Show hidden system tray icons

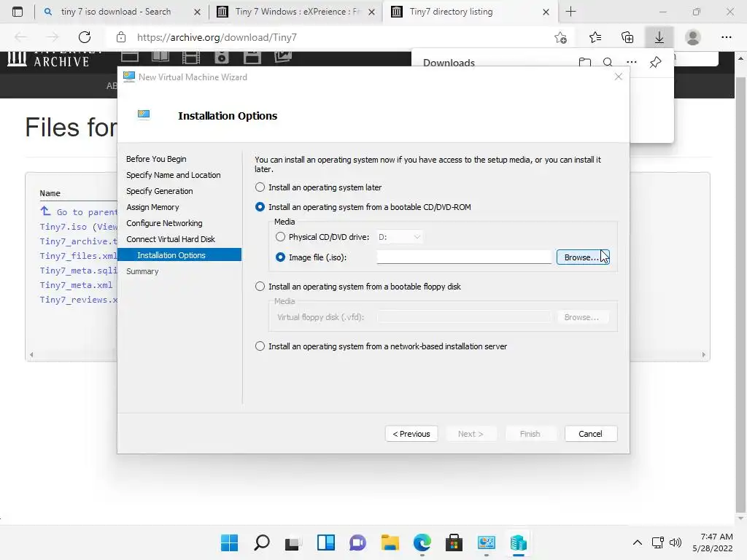pos(638,542)
